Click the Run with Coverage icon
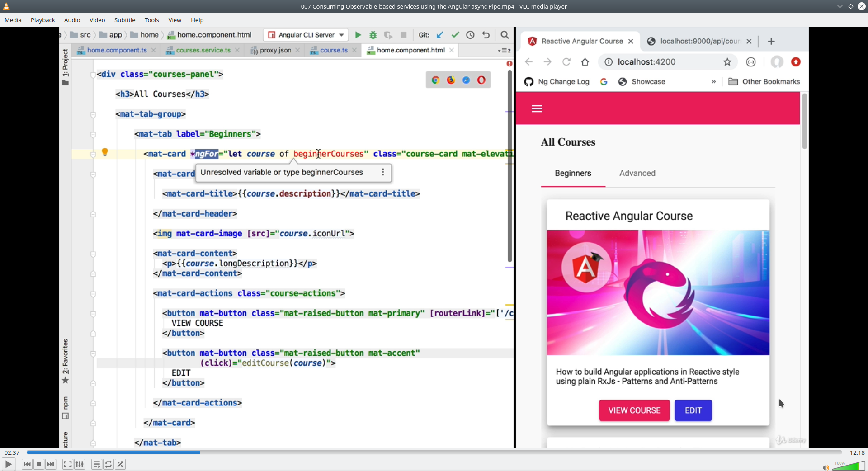This screenshot has height=471, width=868. (388, 35)
